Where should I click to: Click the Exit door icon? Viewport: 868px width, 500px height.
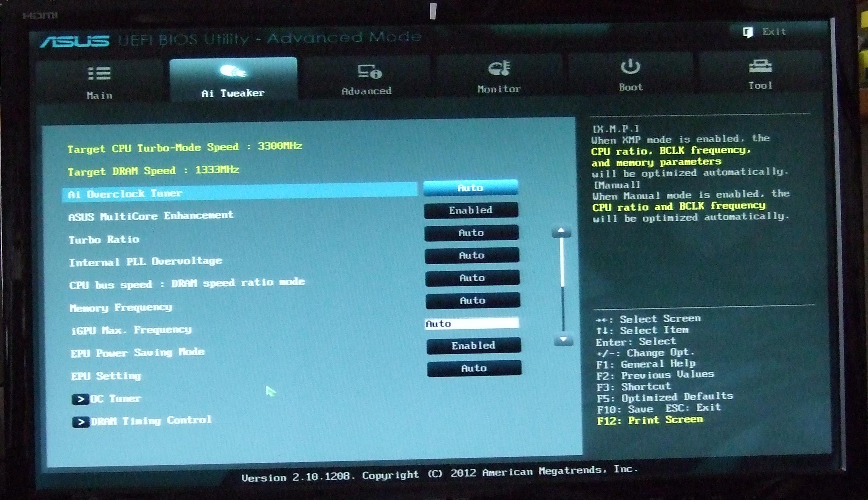(748, 32)
